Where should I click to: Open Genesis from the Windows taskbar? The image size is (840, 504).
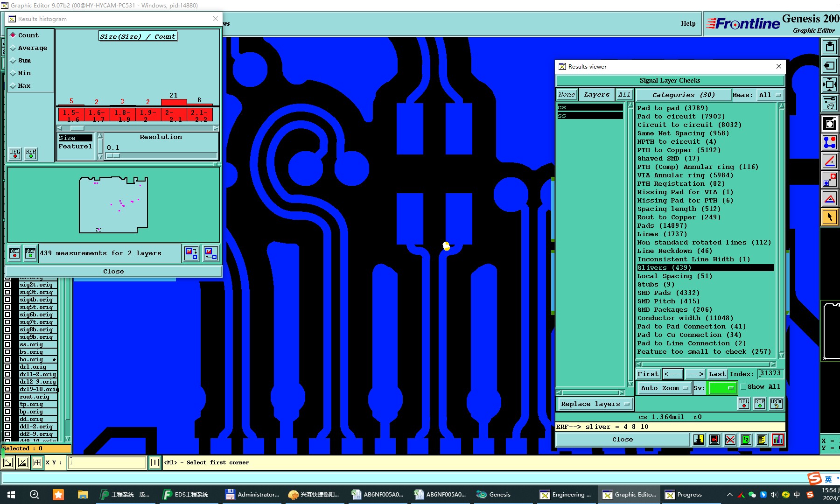pyautogui.click(x=494, y=495)
